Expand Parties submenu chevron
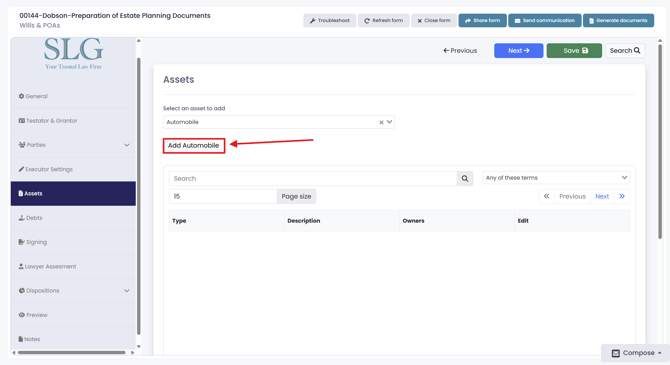Image resolution: width=670 pixels, height=365 pixels. tap(126, 145)
